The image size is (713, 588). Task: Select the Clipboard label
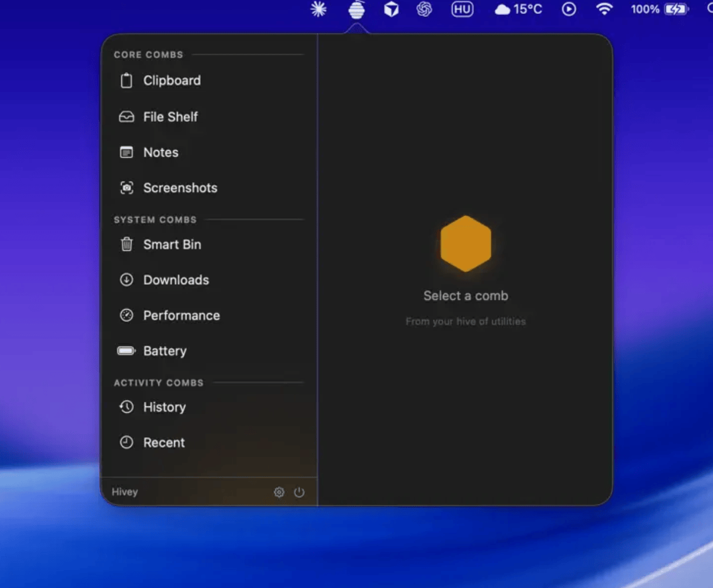pos(172,80)
